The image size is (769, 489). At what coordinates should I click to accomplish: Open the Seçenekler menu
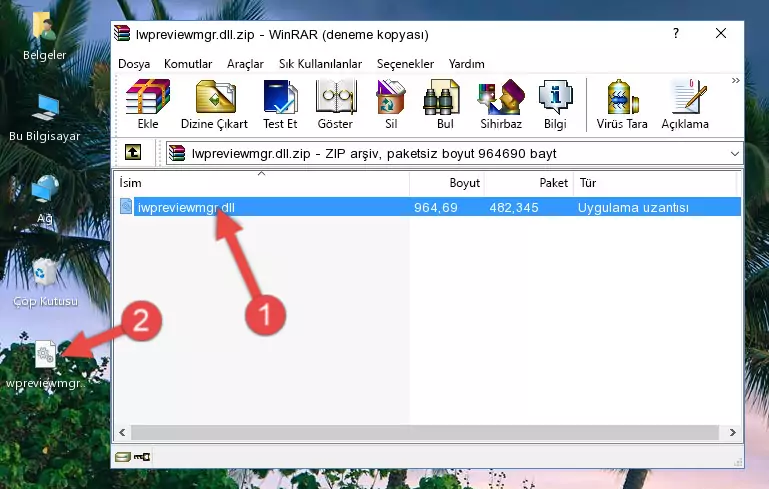[405, 64]
